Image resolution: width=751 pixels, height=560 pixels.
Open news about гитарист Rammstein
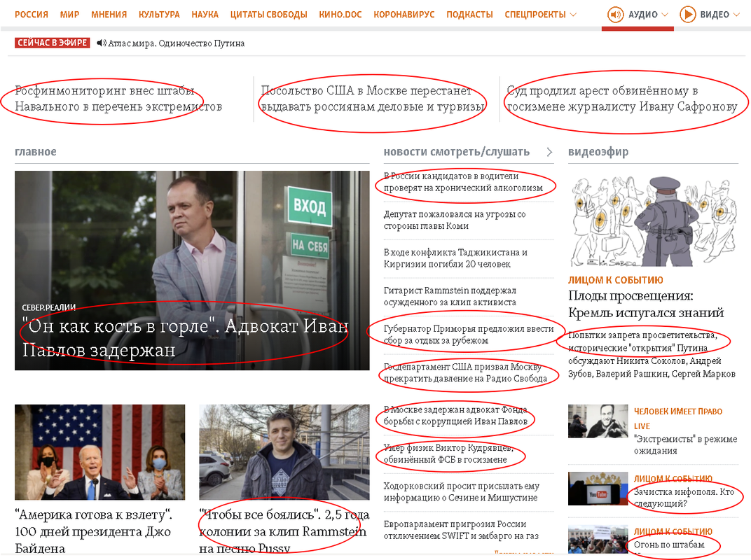click(x=450, y=296)
